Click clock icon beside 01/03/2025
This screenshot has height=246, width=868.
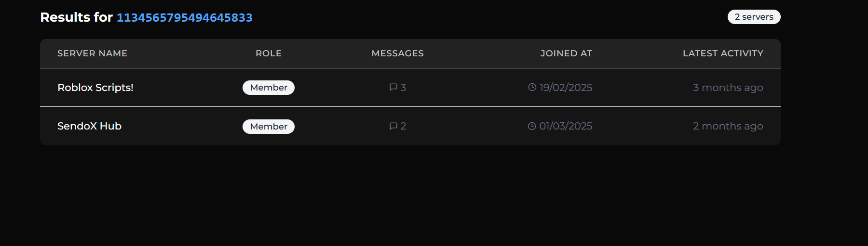coord(532,126)
